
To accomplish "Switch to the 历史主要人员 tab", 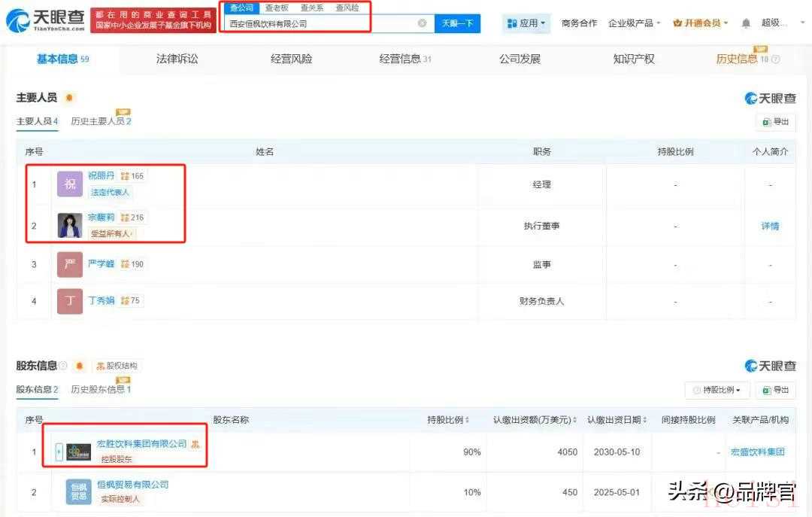I will 101,121.
